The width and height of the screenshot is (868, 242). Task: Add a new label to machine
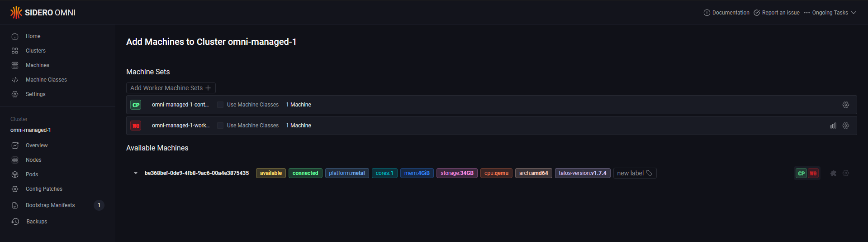635,173
